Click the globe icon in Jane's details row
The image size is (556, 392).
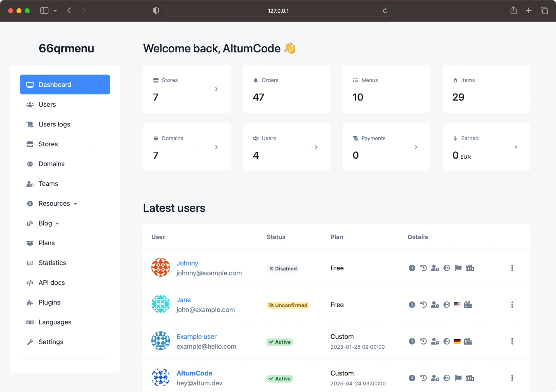click(446, 305)
